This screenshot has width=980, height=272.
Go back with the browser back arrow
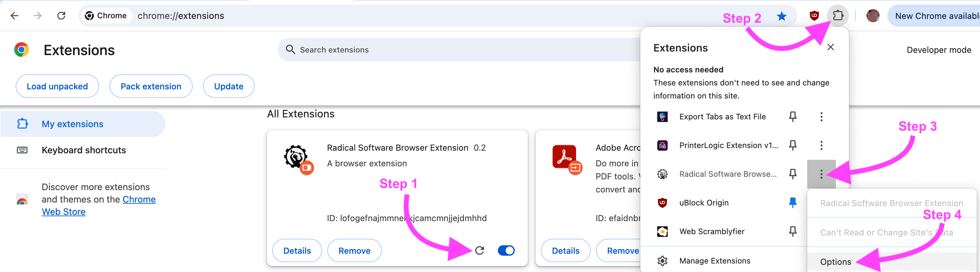(14, 16)
